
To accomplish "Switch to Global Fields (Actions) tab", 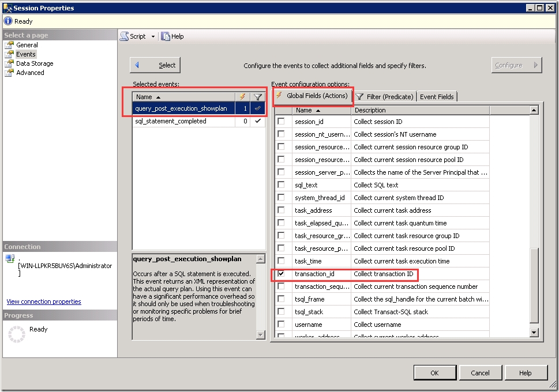I will click(x=313, y=96).
